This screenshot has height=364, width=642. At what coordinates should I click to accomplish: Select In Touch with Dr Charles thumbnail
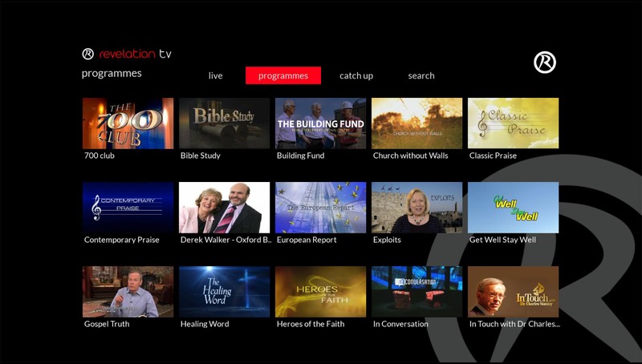click(513, 291)
